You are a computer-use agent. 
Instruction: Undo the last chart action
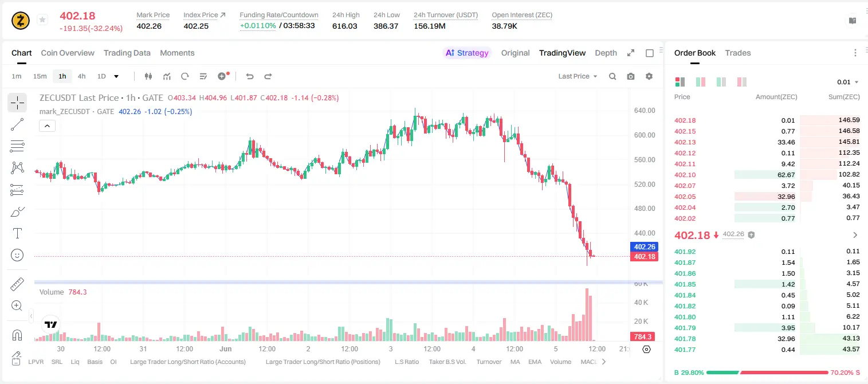click(x=250, y=76)
